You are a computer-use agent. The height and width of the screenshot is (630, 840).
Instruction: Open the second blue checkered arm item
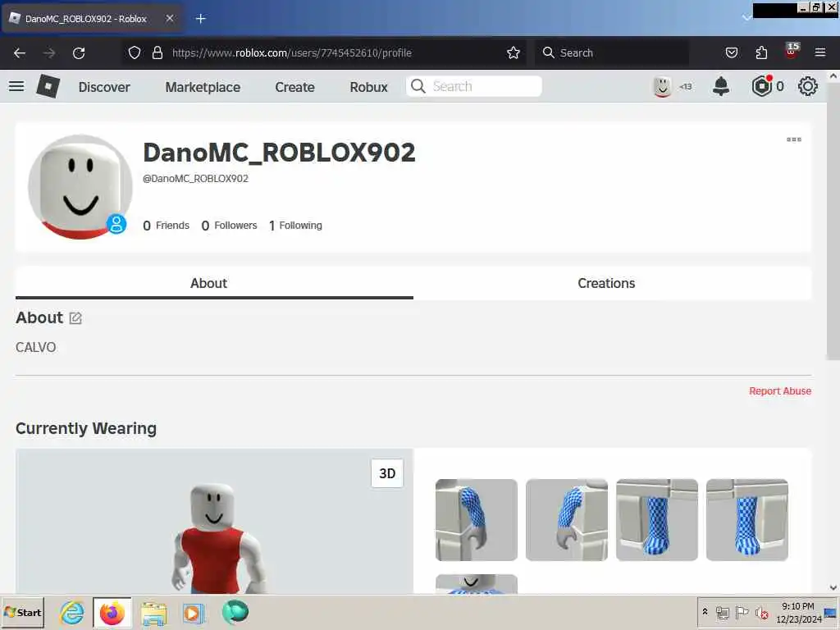tap(567, 519)
